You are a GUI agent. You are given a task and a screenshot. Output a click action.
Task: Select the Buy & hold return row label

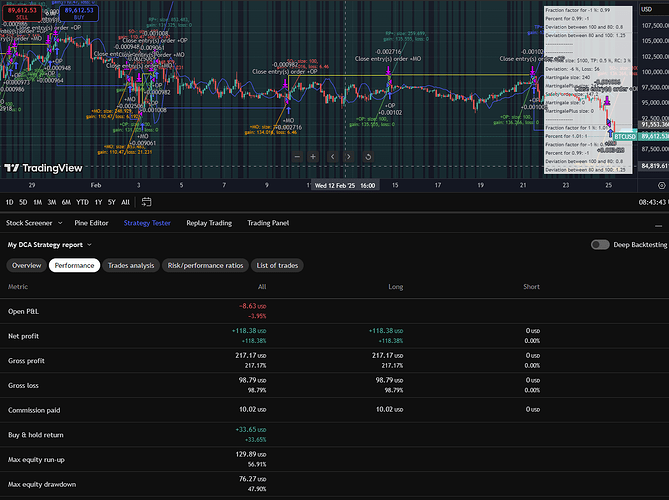tap(35, 435)
